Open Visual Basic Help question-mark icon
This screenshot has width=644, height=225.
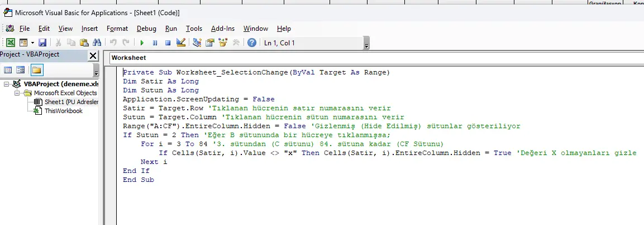(252, 43)
